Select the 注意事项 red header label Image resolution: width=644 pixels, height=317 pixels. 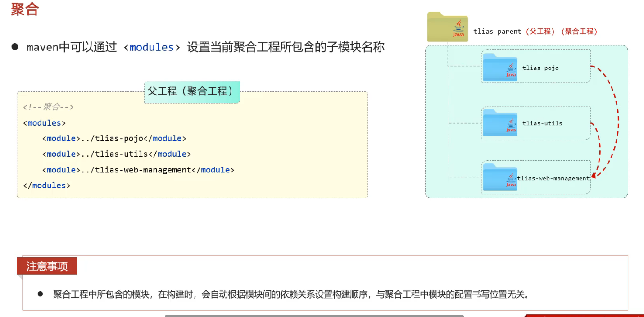tap(47, 266)
